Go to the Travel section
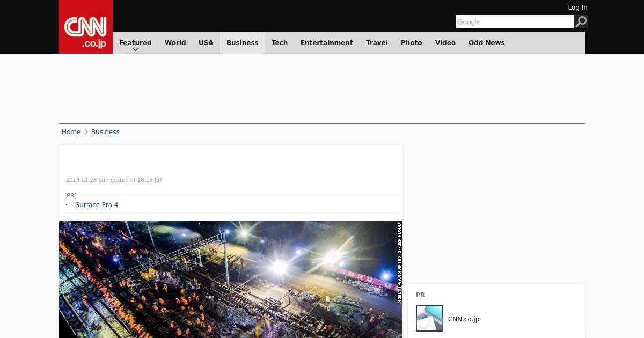The image size is (644, 338). pos(377,43)
